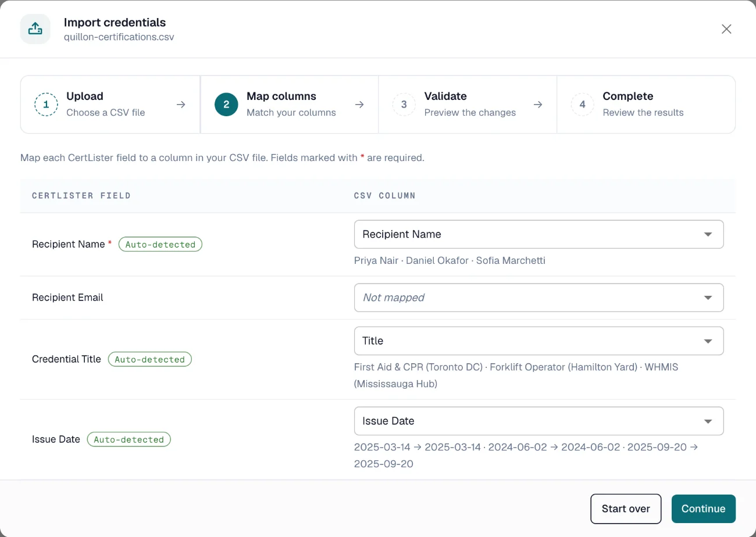Click the 'Recipient Email' field label

(67, 298)
